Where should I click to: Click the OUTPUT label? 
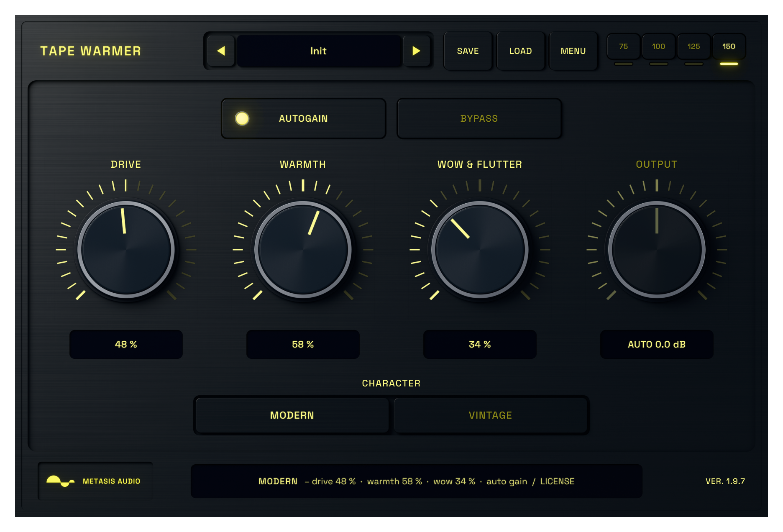coord(657,164)
